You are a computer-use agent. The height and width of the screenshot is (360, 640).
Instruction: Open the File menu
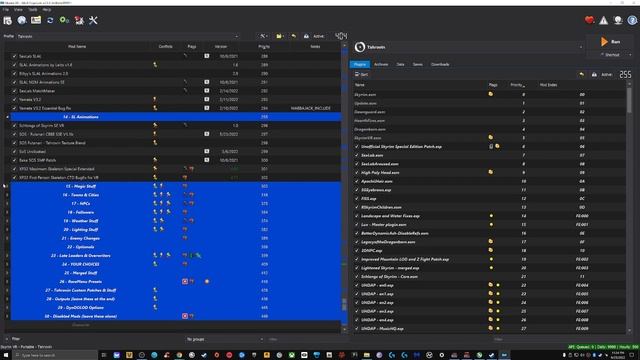[x=6, y=9]
